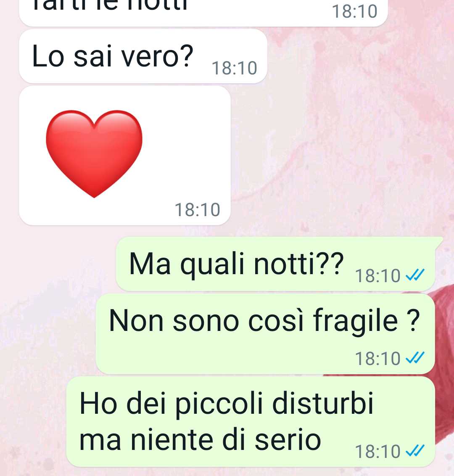Click blue ticks on "niente di serio" message
The width and height of the screenshot is (454, 476).
415,451
